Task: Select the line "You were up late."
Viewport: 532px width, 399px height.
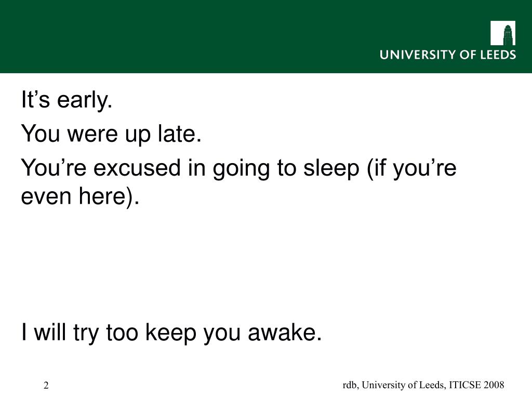Action: click(x=111, y=134)
